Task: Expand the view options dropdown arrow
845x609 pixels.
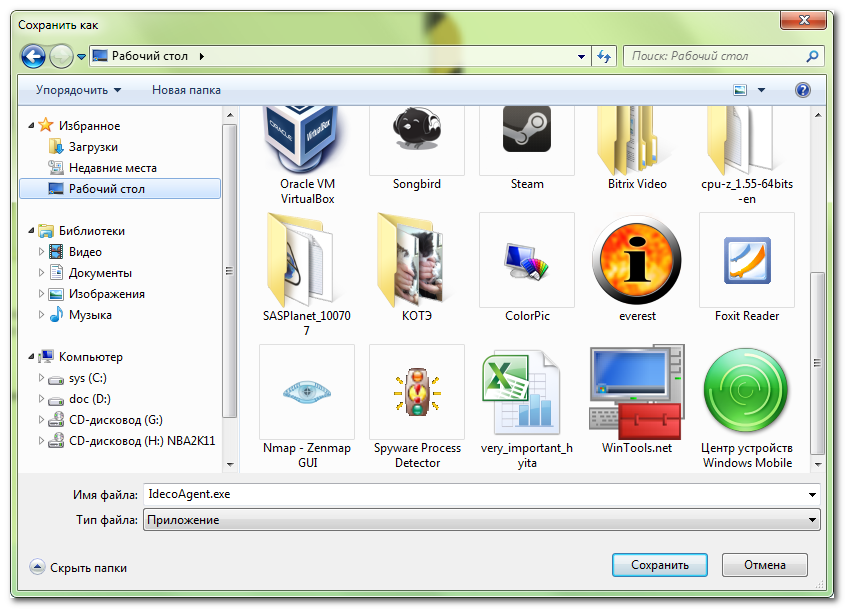Action: tap(761, 90)
